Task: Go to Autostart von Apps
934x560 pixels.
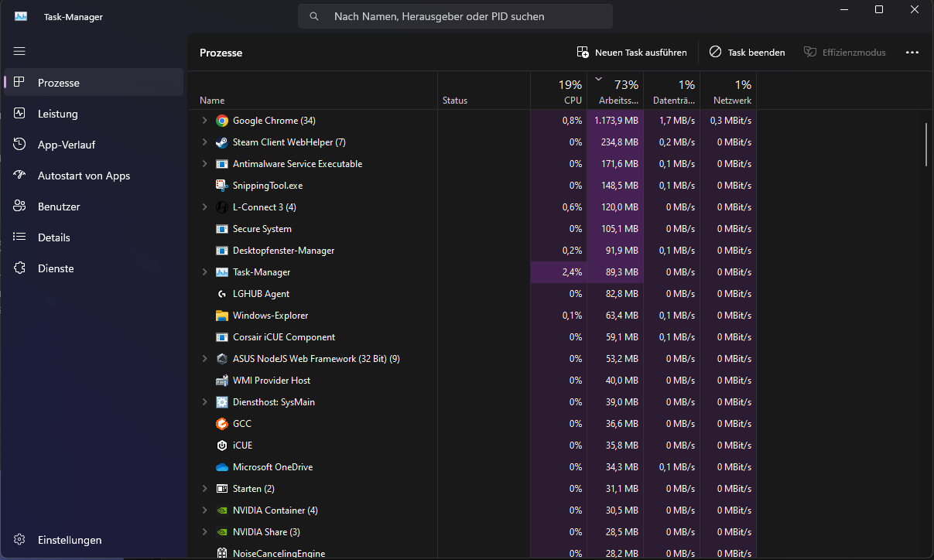Action: (x=94, y=176)
